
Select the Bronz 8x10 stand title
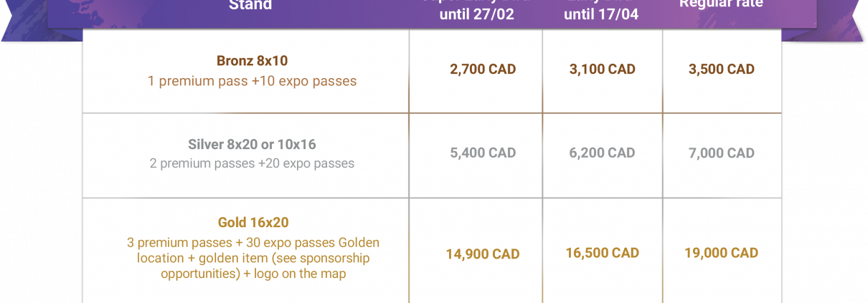(252, 61)
